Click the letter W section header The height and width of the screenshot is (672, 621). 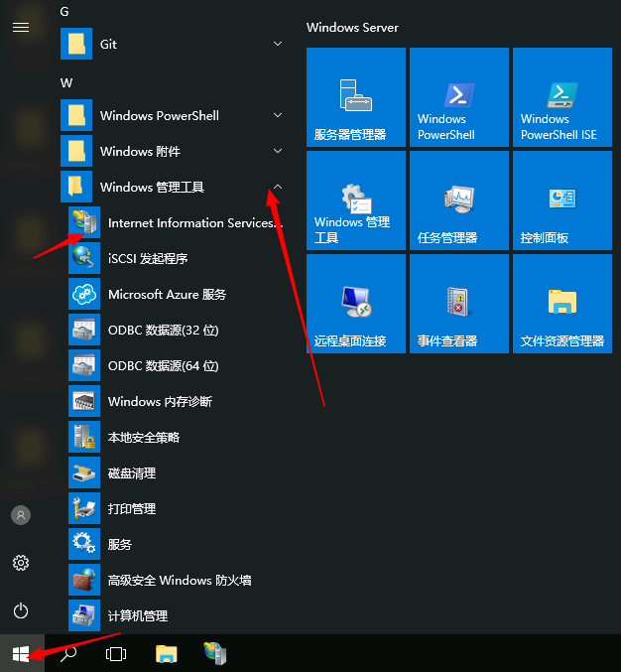click(66, 82)
